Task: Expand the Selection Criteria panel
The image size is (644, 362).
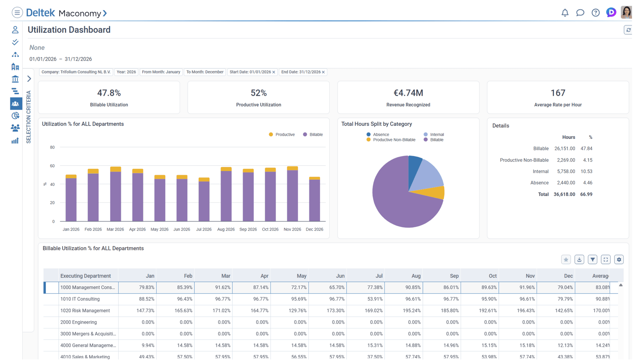Action: [29, 79]
